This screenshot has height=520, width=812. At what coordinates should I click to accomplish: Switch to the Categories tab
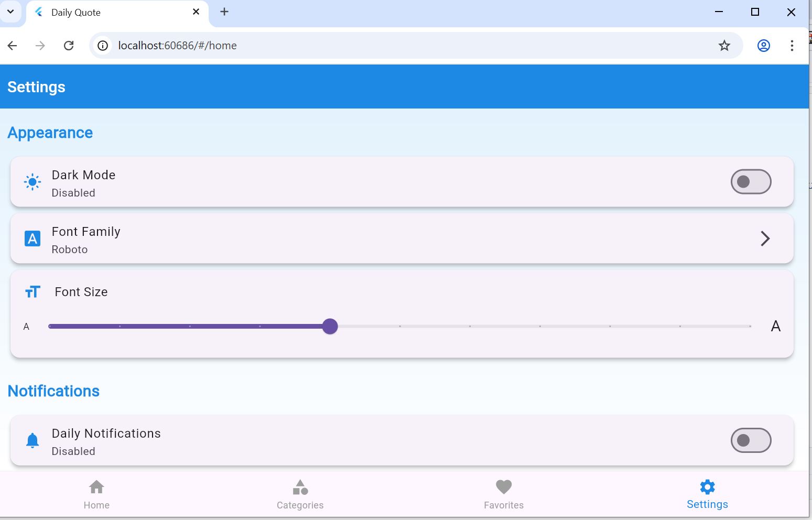point(300,494)
